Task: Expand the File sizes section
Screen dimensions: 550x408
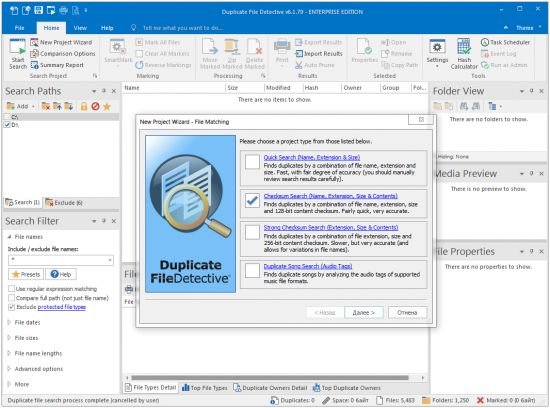Action: (x=9, y=338)
